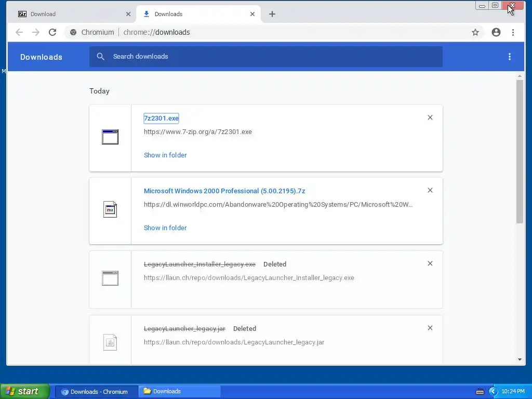Click the scrollbar down arrow
532x399 pixels.
pos(520,360)
